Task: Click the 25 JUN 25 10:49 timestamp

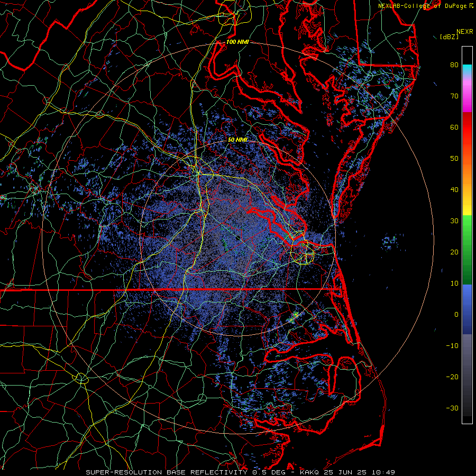Action: (x=360, y=472)
